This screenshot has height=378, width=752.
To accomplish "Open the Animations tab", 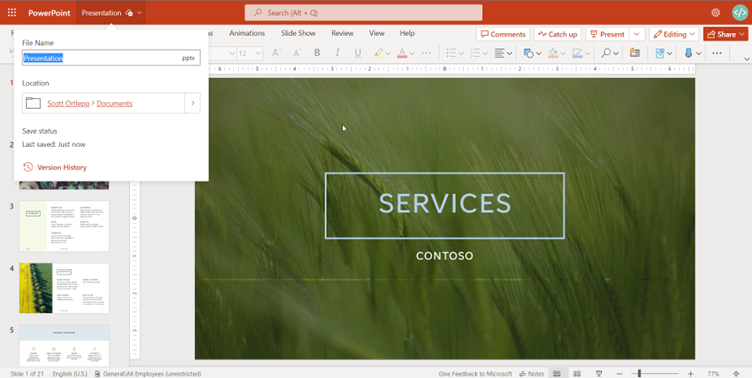I will [247, 33].
